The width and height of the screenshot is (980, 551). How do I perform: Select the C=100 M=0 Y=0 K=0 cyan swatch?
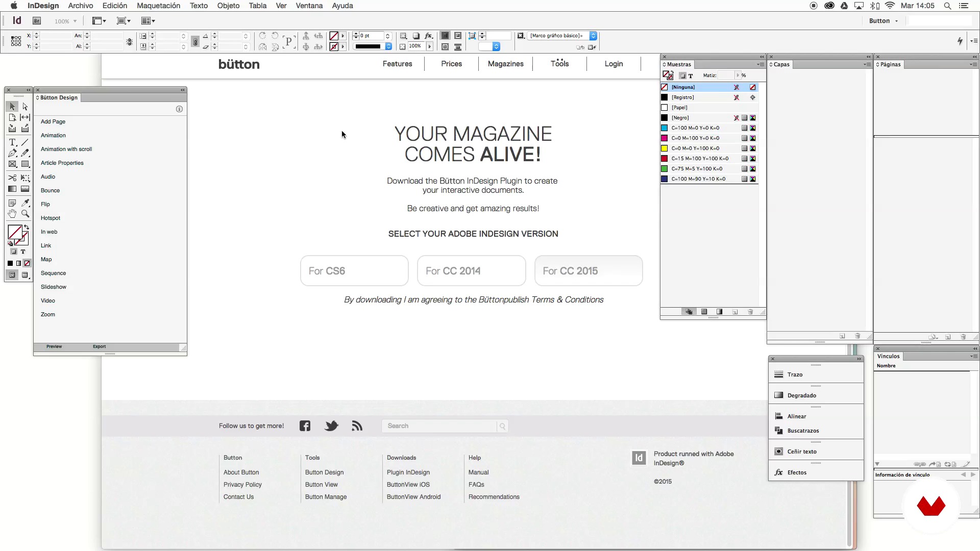(x=709, y=128)
